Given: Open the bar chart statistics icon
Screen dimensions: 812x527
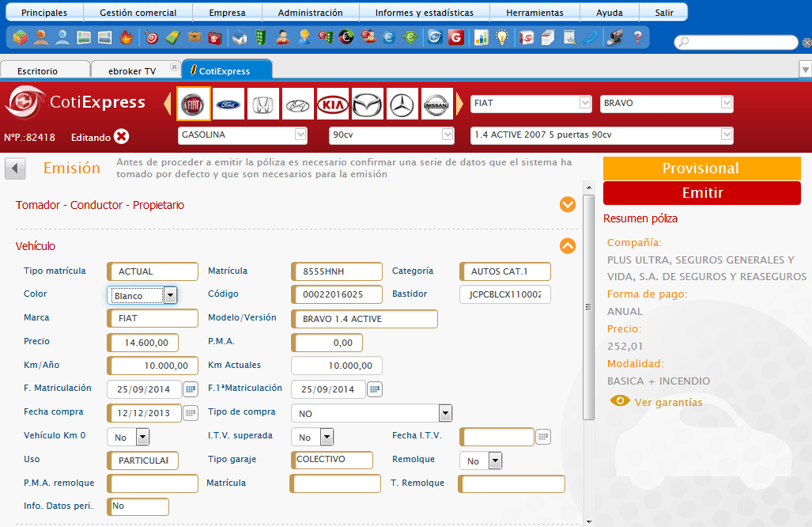Looking at the screenshot, I should (481, 37).
